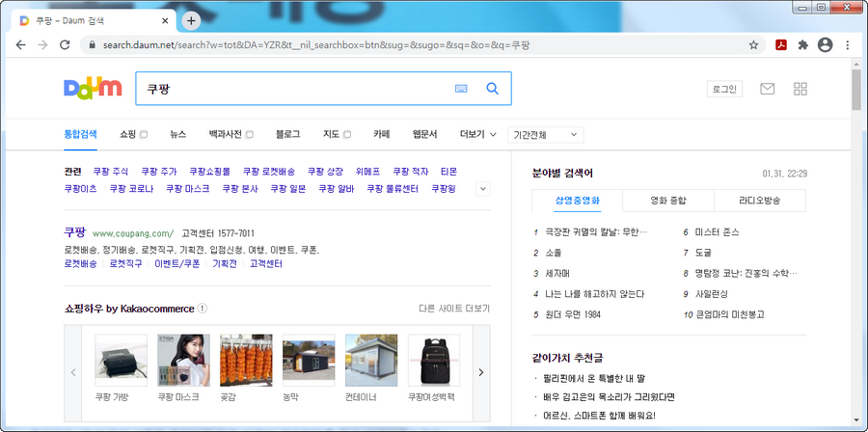Click related search 쿠팡이츠
Image resolution: width=868 pixels, height=432 pixels.
[80, 189]
